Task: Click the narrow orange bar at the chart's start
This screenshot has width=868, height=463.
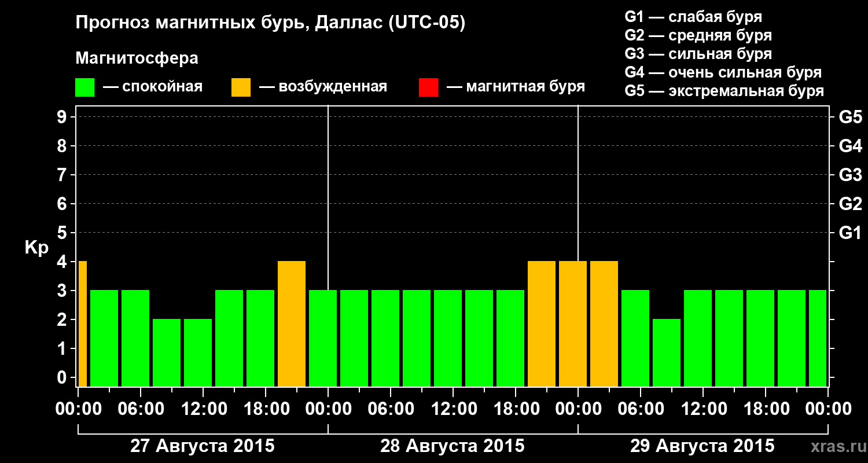Action: click(83, 324)
